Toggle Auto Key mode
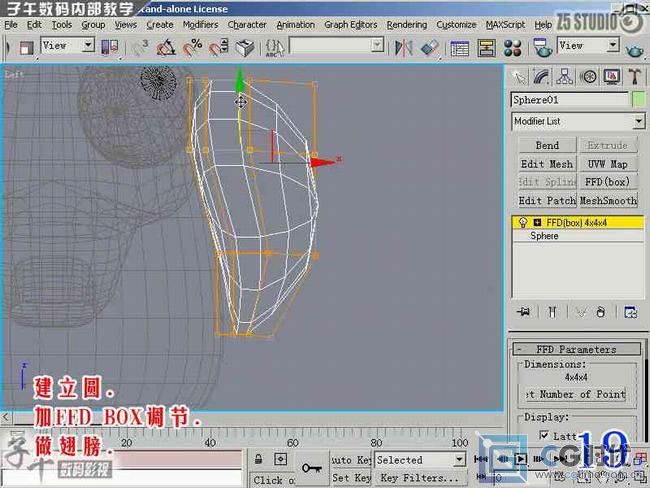 [351, 460]
